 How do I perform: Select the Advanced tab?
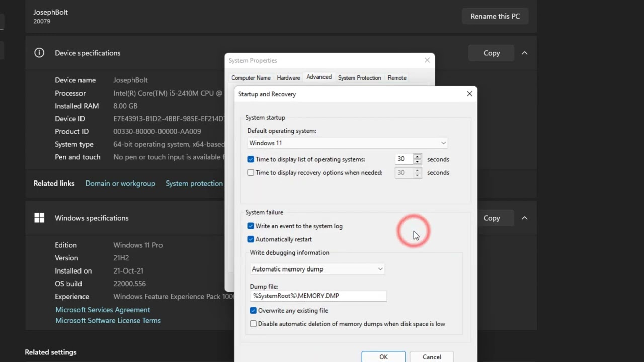[x=319, y=77]
